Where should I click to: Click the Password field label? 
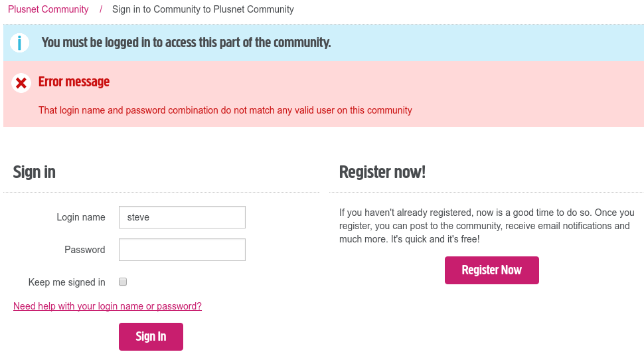click(85, 250)
